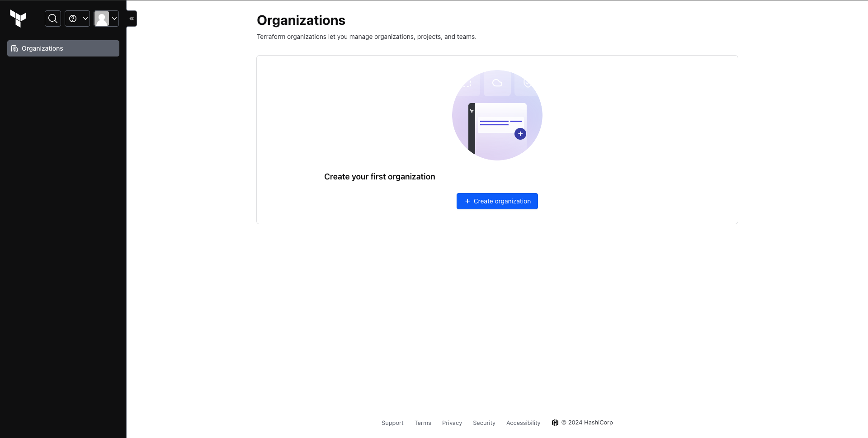Click the Create organization button
The width and height of the screenshot is (868, 438).
tap(497, 201)
